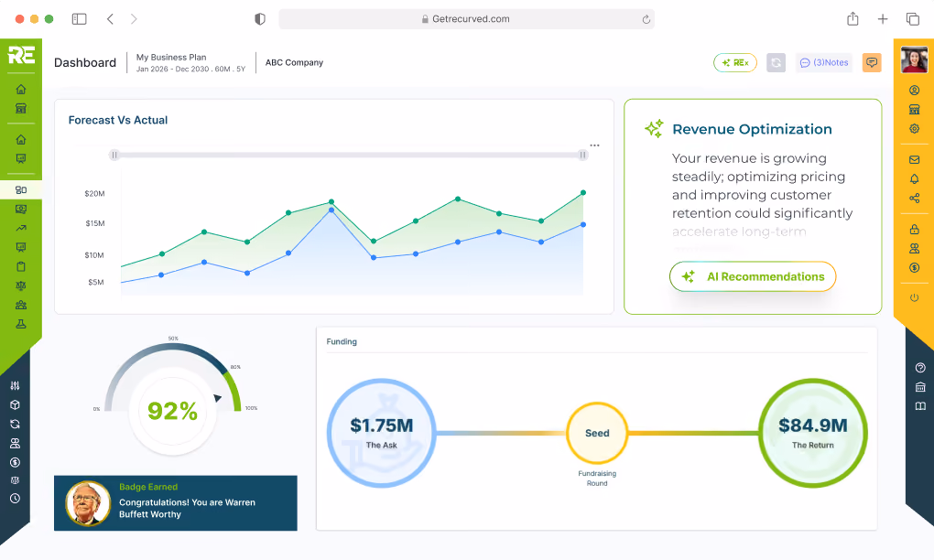Click the notification bell icon
The image size is (934, 560).
pyautogui.click(x=915, y=178)
